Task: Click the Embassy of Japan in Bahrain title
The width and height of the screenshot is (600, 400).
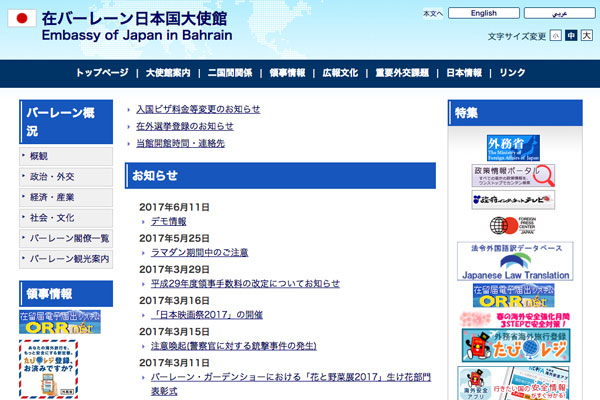Action: [x=137, y=35]
